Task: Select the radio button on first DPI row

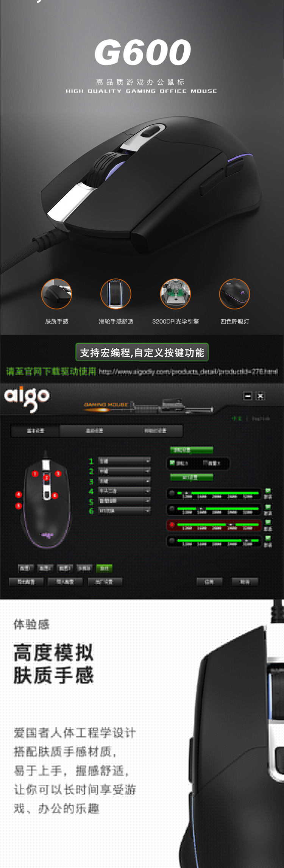Action: (x=172, y=493)
